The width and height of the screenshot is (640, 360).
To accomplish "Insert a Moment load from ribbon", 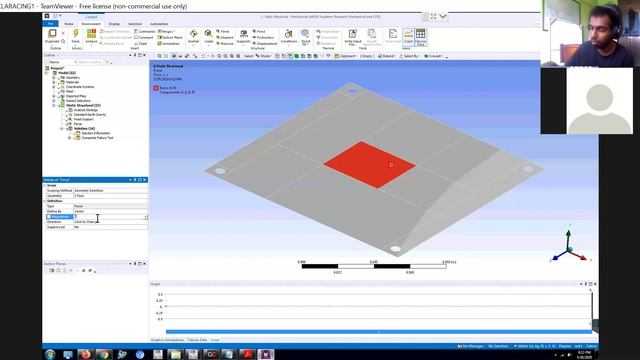I will tap(224, 38).
